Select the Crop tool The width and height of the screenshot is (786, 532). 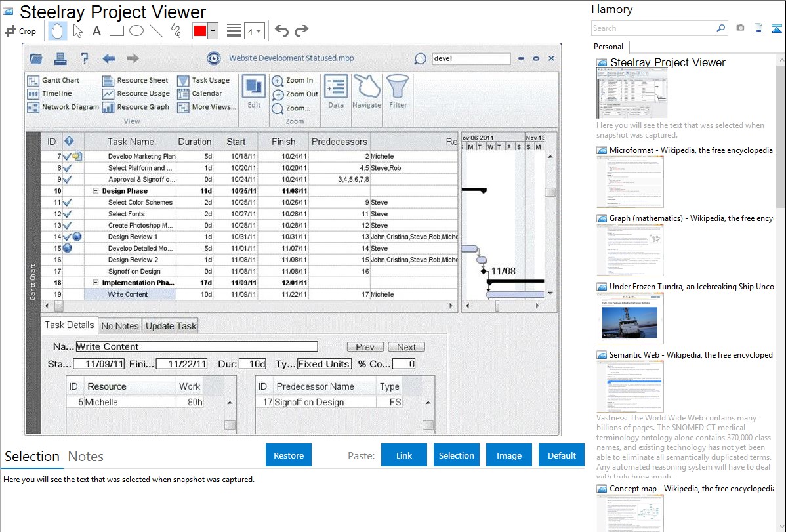20,31
